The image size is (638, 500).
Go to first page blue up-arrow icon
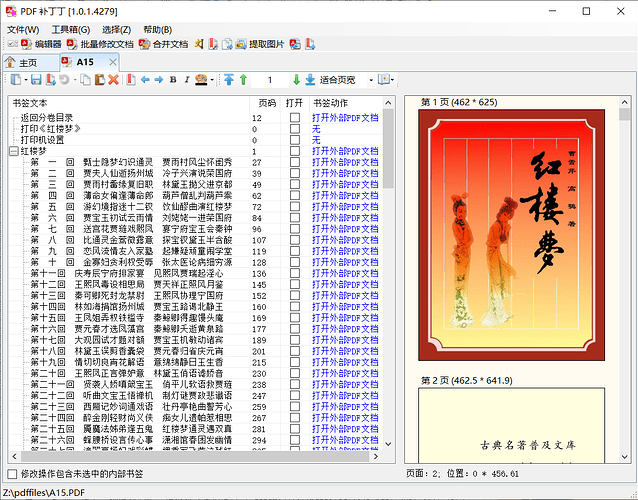(229, 80)
